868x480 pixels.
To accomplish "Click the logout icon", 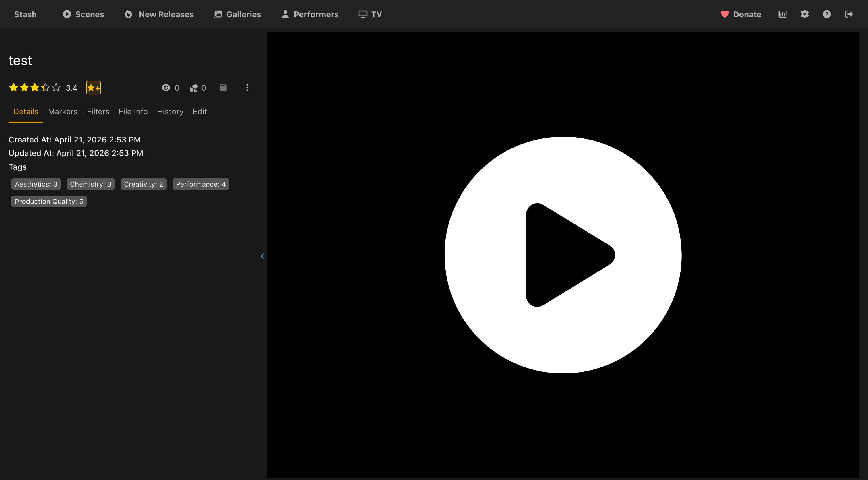I will coord(849,14).
